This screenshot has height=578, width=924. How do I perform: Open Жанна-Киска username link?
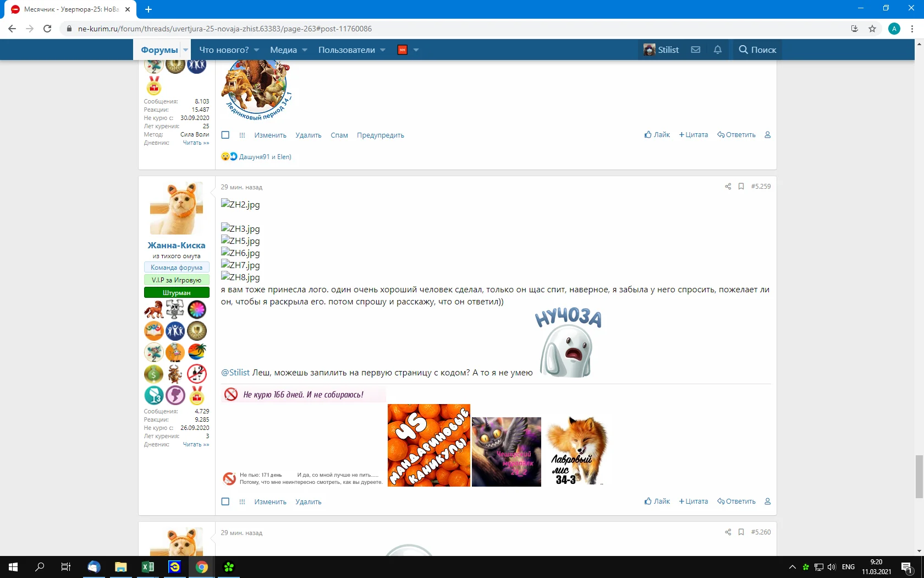[177, 246]
